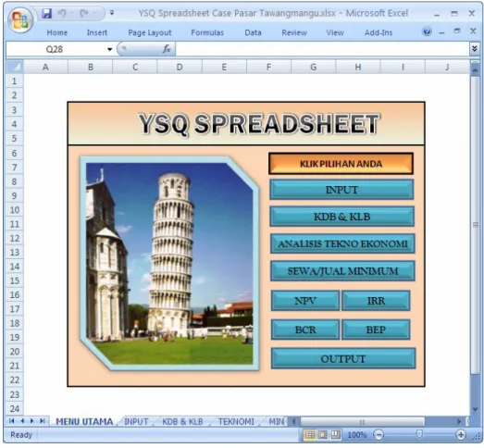The height and width of the screenshot is (448, 484).
Task: Undo the last action
Action: pyautogui.click(x=62, y=13)
